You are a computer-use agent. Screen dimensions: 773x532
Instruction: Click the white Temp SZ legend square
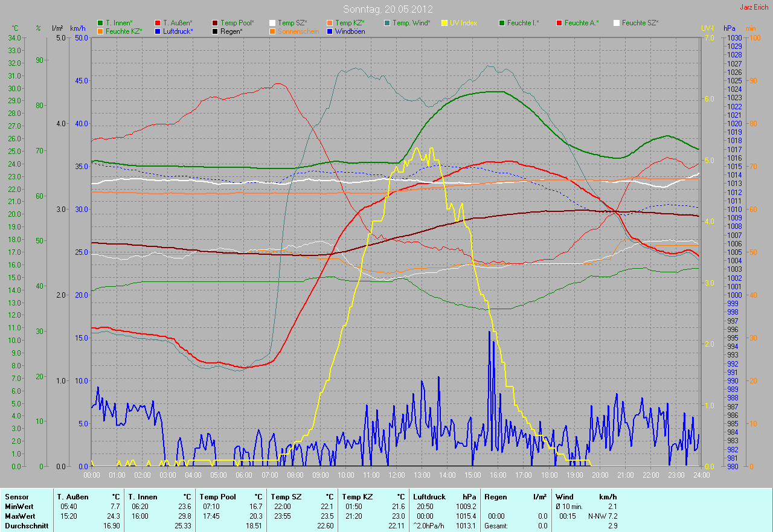[x=272, y=23]
